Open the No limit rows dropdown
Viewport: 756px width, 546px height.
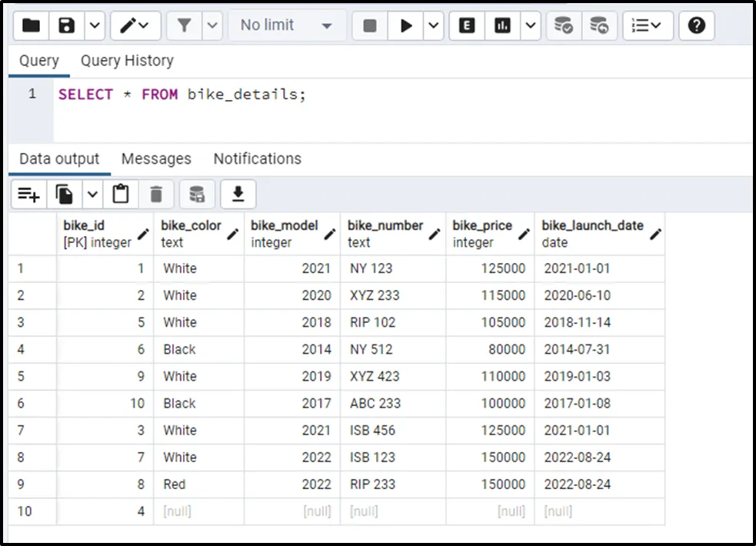click(x=286, y=25)
